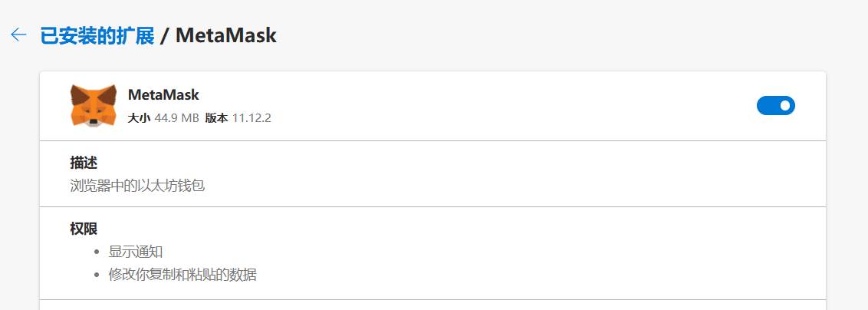This screenshot has width=868, height=310.
Task: Go back using the left arrow icon
Action: point(19,35)
